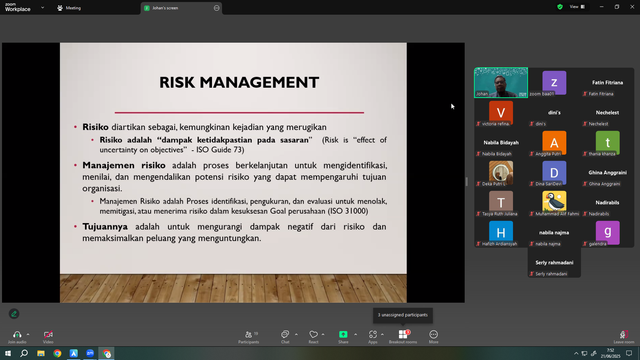Select Dina SariDevi's D avatar tile
640x360 pixels.
(554, 173)
